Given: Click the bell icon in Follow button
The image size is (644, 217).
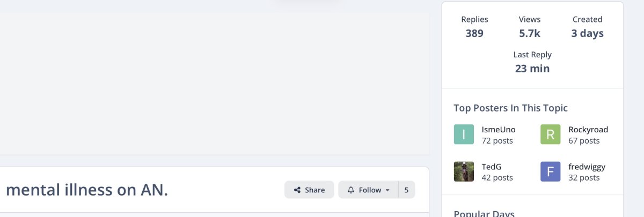Looking at the screenshot, I should pos(351,190).
